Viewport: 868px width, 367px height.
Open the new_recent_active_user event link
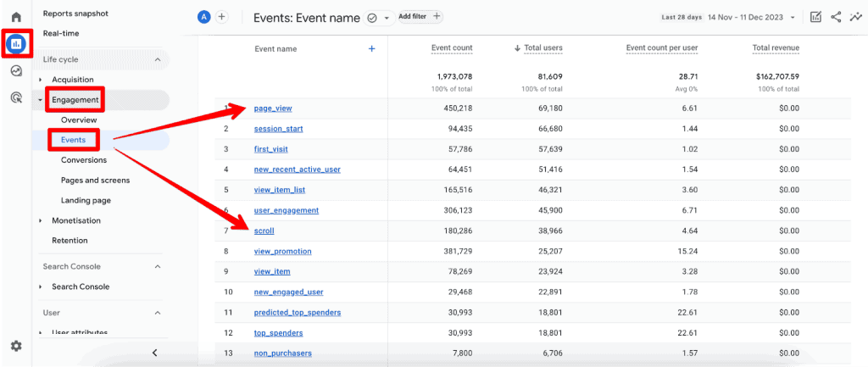(x=298, y=170)
